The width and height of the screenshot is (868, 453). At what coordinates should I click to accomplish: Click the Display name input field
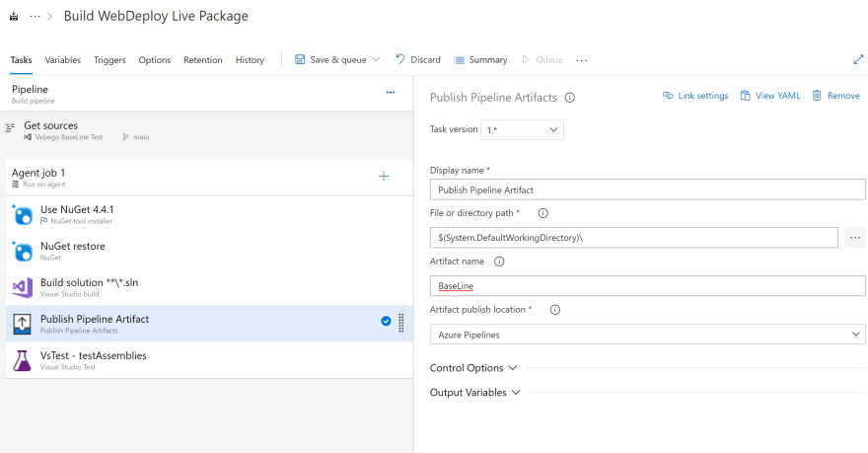647,189
